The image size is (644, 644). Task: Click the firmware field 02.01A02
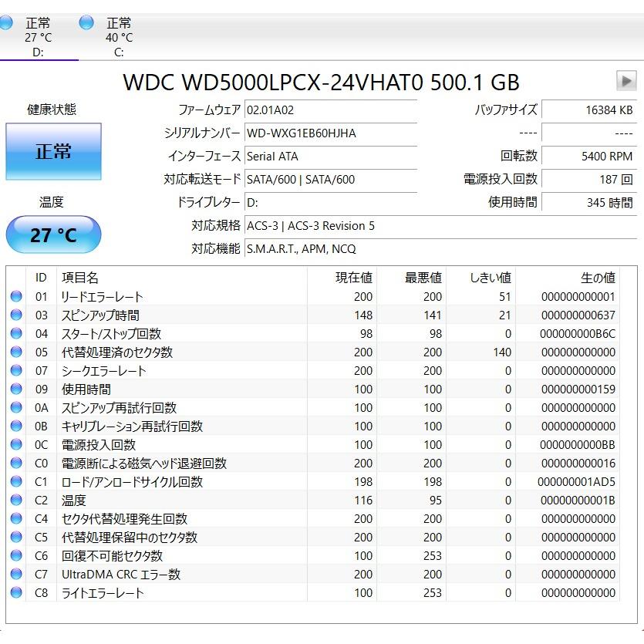tap(331, 110)
